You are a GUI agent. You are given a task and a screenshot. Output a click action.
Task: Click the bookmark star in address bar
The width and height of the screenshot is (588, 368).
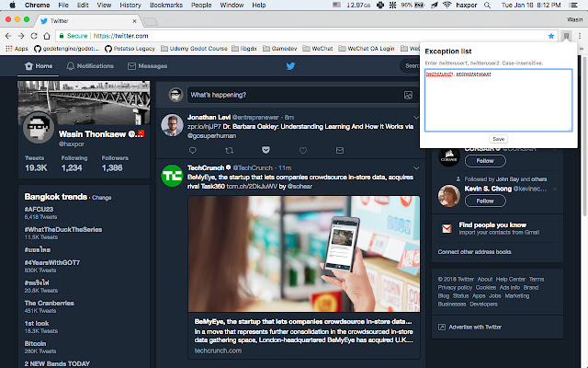[551, 36]
